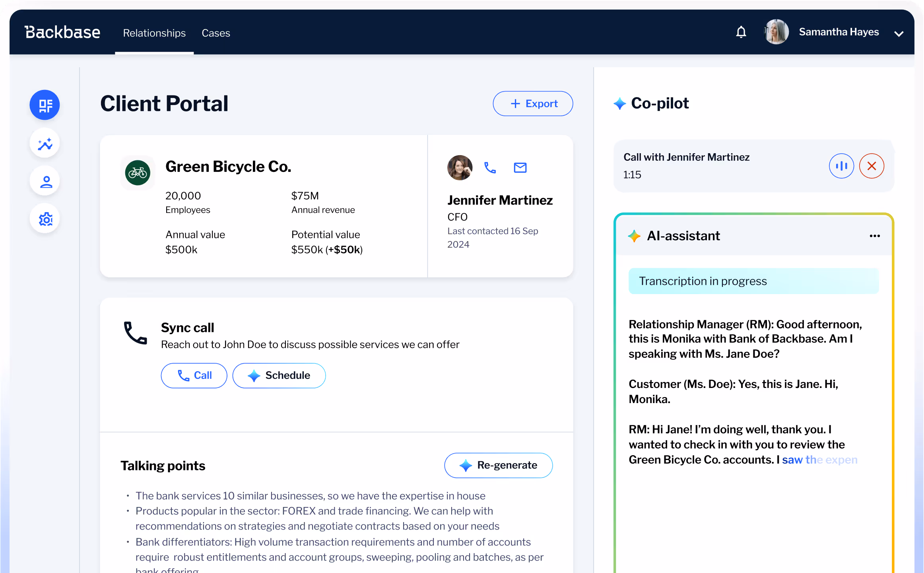The height and width of the screenshot is (573, 924).
Task: Pause the call recording waveform button
Action: pyautogui.click(x=841, y=166)
